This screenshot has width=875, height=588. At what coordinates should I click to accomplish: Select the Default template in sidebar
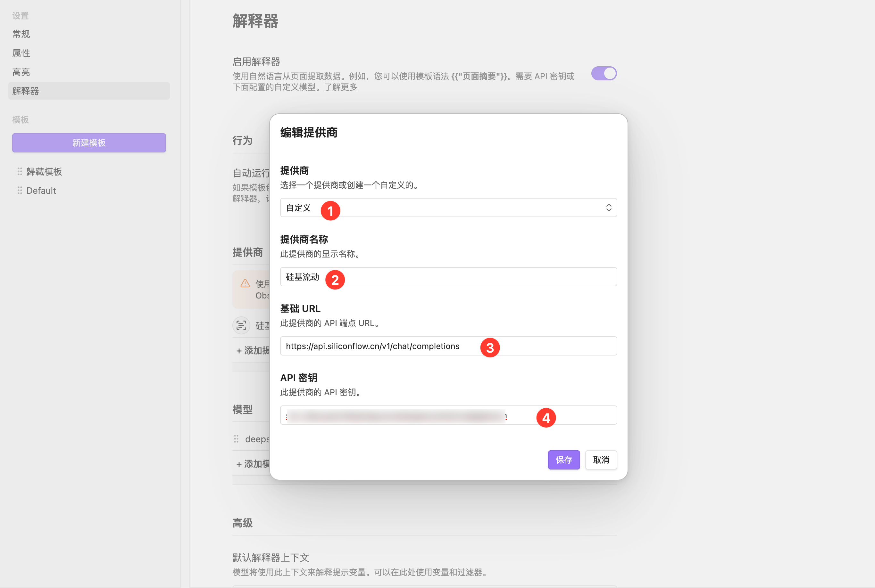(41, 191)
